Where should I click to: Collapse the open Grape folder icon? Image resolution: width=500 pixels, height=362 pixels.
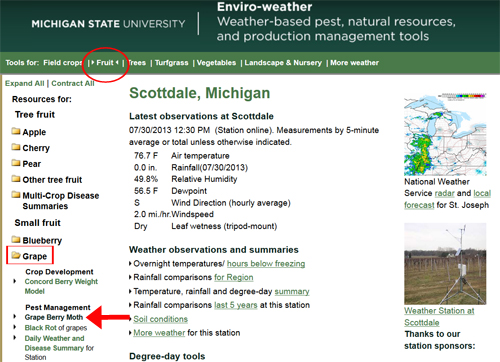(16, 255)
